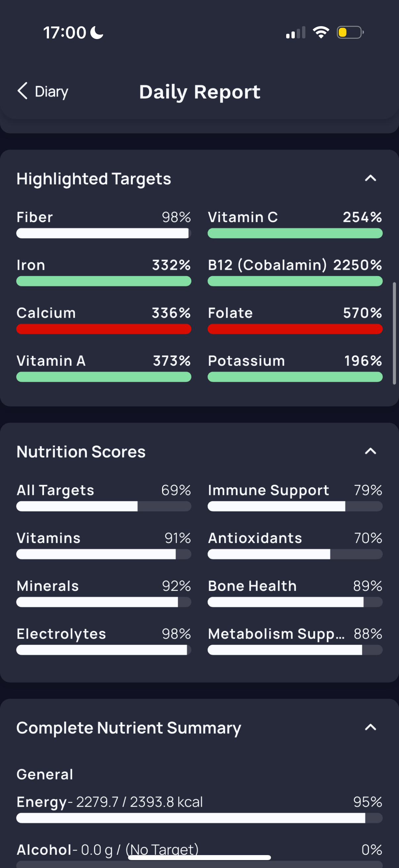Select the Vitamin C 254% target

[295, 224]
